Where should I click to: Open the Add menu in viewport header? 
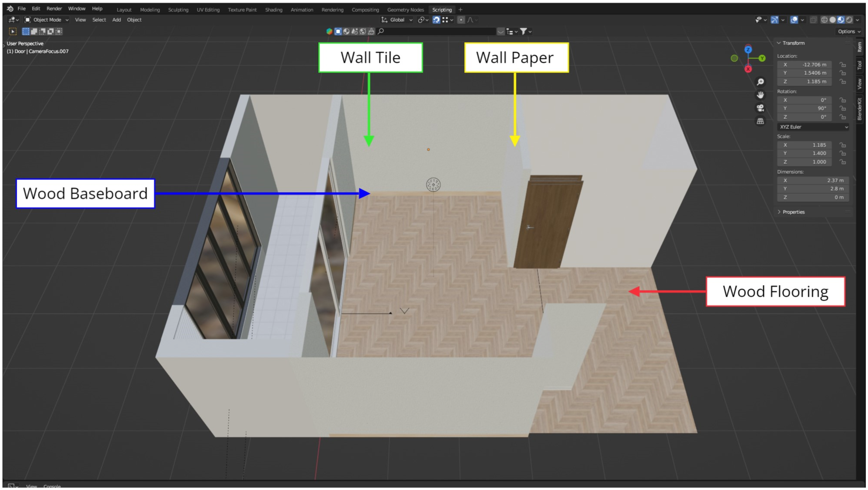116,20
